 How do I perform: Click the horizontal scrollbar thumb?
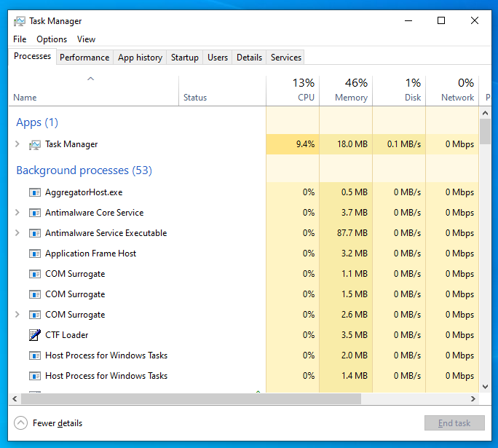[191, 398]
